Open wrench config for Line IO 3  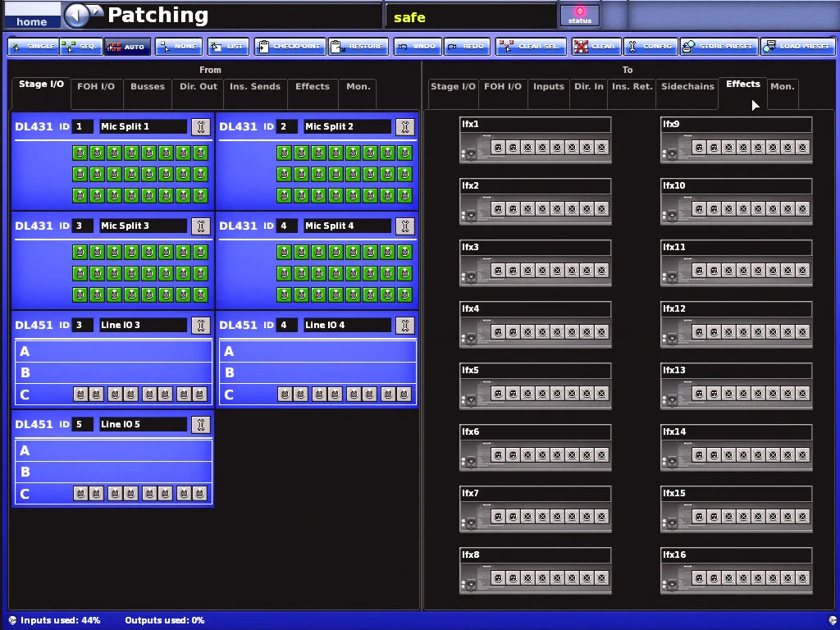(201, 325)
